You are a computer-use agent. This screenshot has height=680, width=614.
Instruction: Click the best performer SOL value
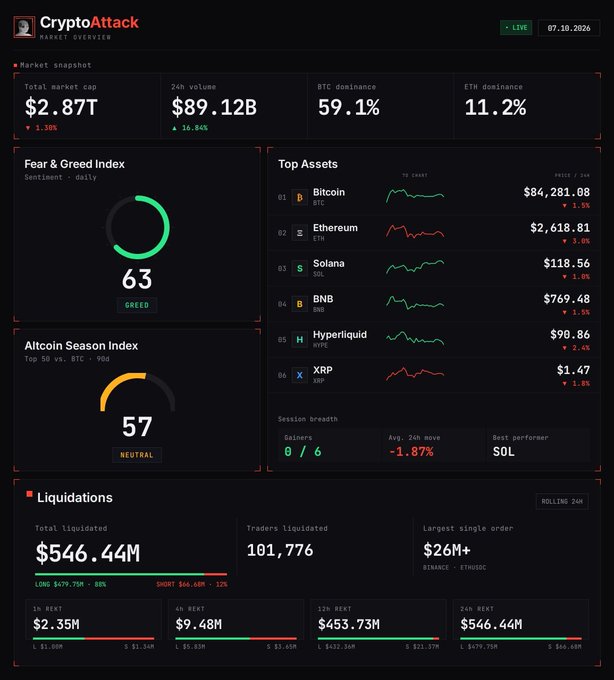click(x=503, y=452)
